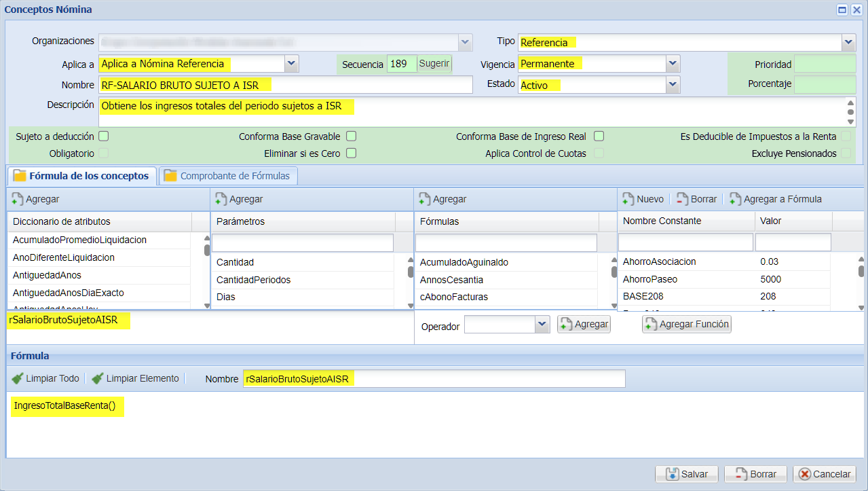This screenshot has height=491, width=868.
Task: Click the Sugerir sequence button
Action: tap(434, 64)
